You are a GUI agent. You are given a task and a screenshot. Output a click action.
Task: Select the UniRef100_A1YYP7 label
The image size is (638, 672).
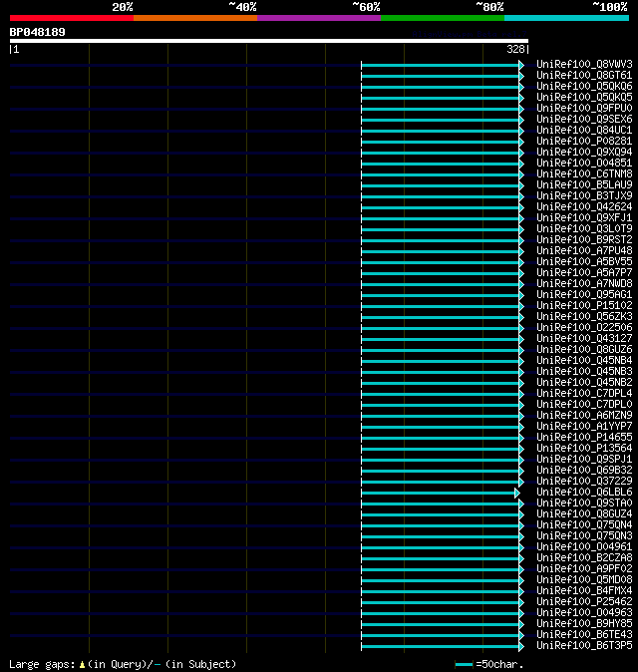point(584,427)
